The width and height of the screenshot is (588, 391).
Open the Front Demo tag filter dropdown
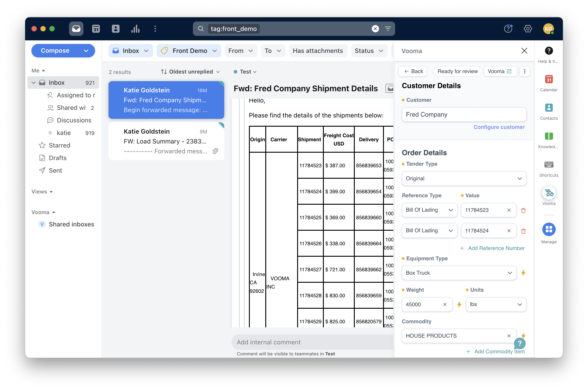[x=189, y=51]
